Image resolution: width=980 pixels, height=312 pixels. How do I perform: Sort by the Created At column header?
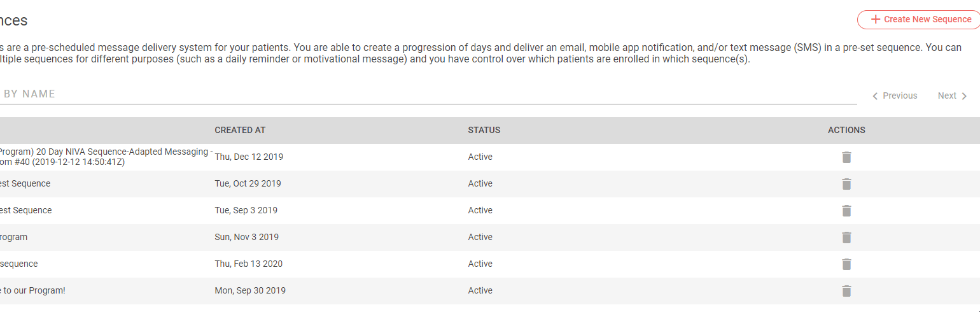click(x=240, y=130)
